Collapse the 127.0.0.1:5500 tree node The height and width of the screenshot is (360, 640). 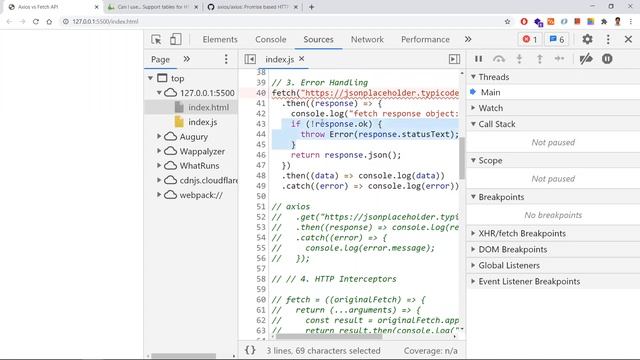[x=159, y=93]
